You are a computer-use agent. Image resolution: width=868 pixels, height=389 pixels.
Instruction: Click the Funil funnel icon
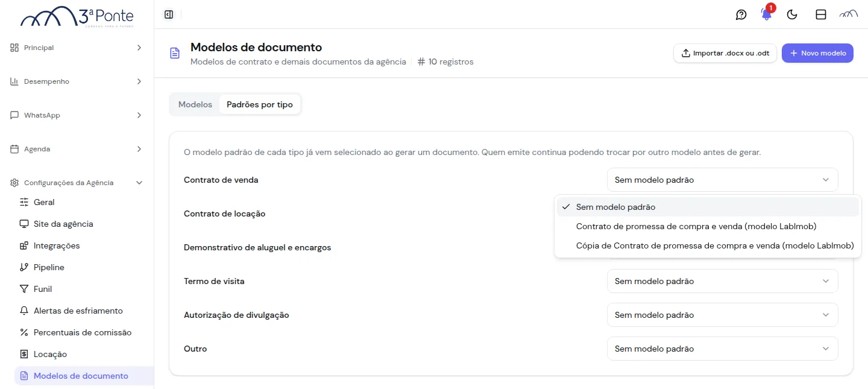tap(24, 289)
